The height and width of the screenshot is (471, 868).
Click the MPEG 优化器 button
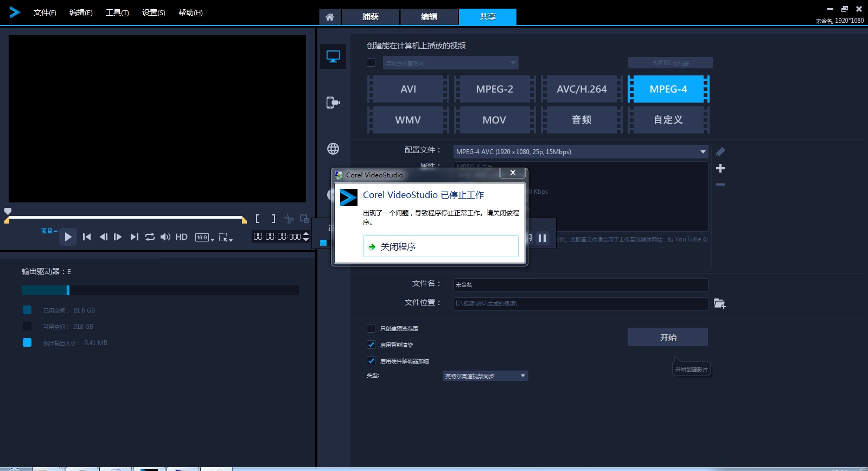pyautogui.click(x=671, y=63)
